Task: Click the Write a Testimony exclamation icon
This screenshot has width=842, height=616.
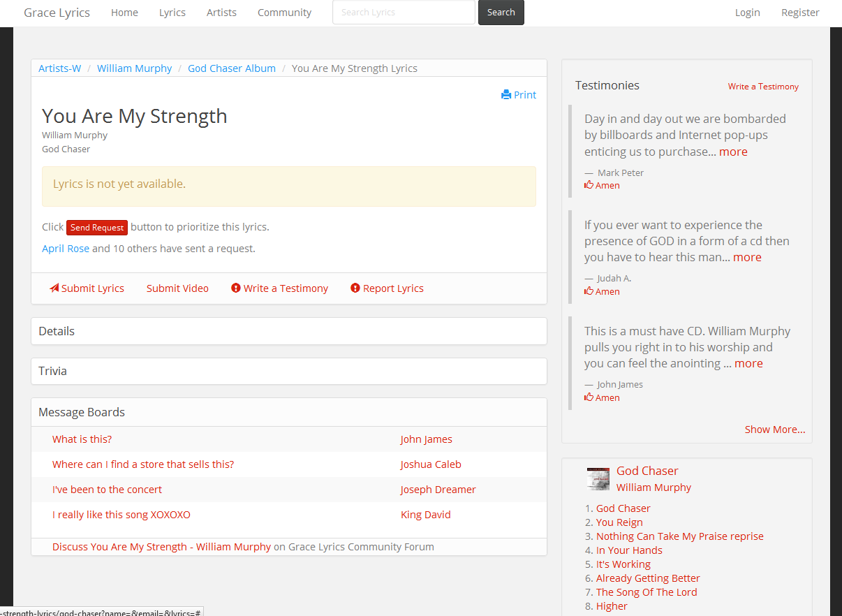Action: click(236, 288)
